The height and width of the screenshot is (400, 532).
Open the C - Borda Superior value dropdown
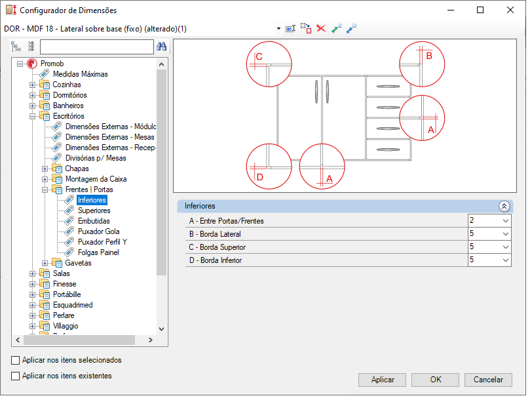click(506, 247)
